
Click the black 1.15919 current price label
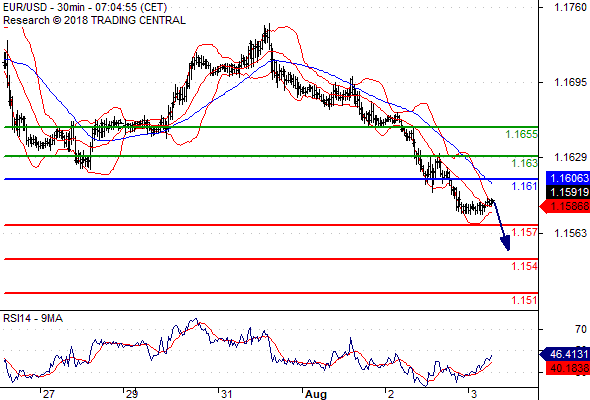click(568, 192)
